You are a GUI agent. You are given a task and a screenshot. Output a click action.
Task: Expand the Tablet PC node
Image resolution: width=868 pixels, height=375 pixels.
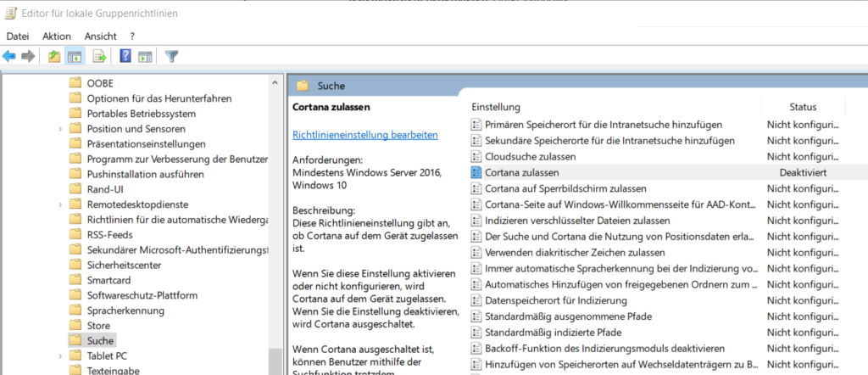coord(60,355)
